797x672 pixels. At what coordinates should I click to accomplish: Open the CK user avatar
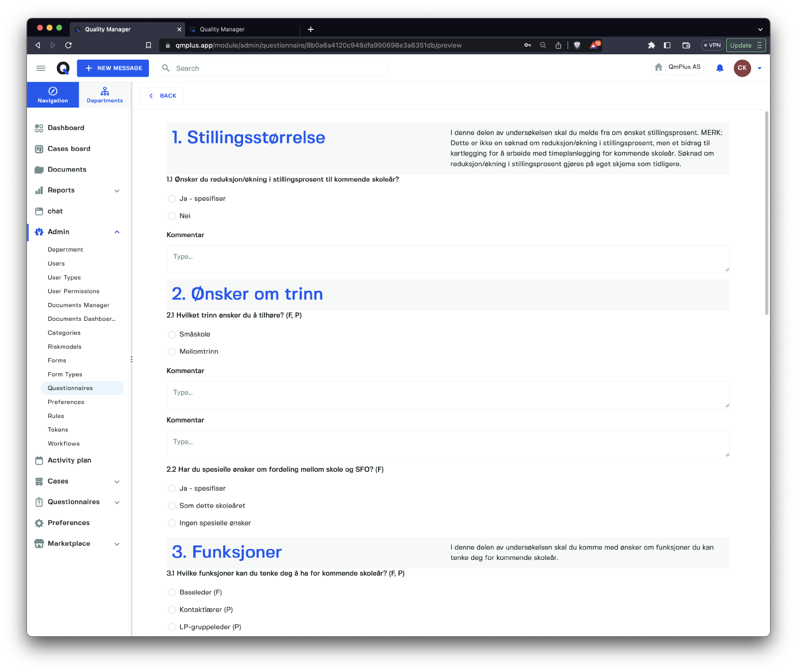click(x=742, y=68)
